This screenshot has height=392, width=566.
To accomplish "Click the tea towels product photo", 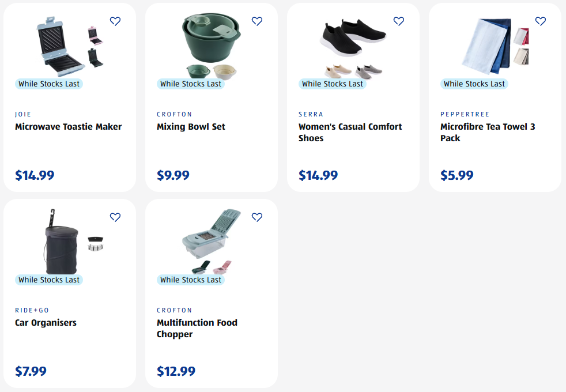I will click(487, 46).
